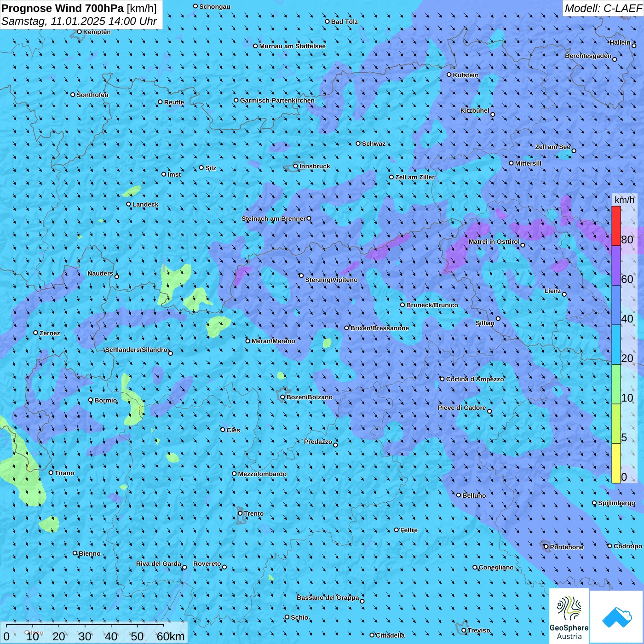
Task: Click the Kitzbühel label
Action: pyautogui.click(x=475, y=110)
